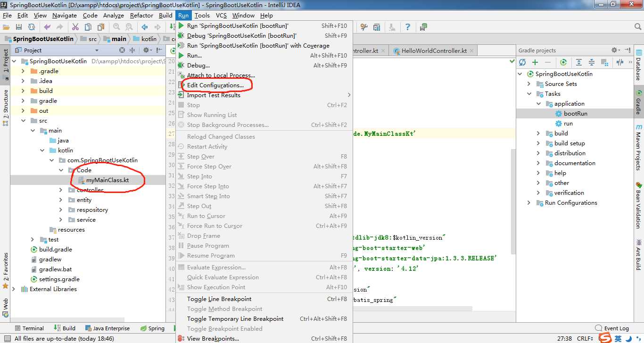Click the Save All toolbar icon
644x343 pixels.
(x=19, y=27)
